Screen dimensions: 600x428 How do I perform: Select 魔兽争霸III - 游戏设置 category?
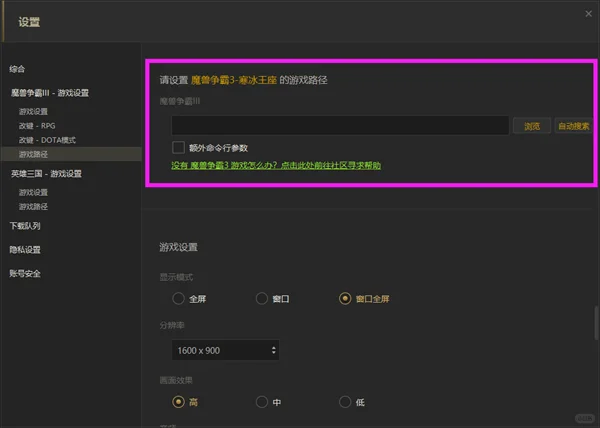pos(50,93)
